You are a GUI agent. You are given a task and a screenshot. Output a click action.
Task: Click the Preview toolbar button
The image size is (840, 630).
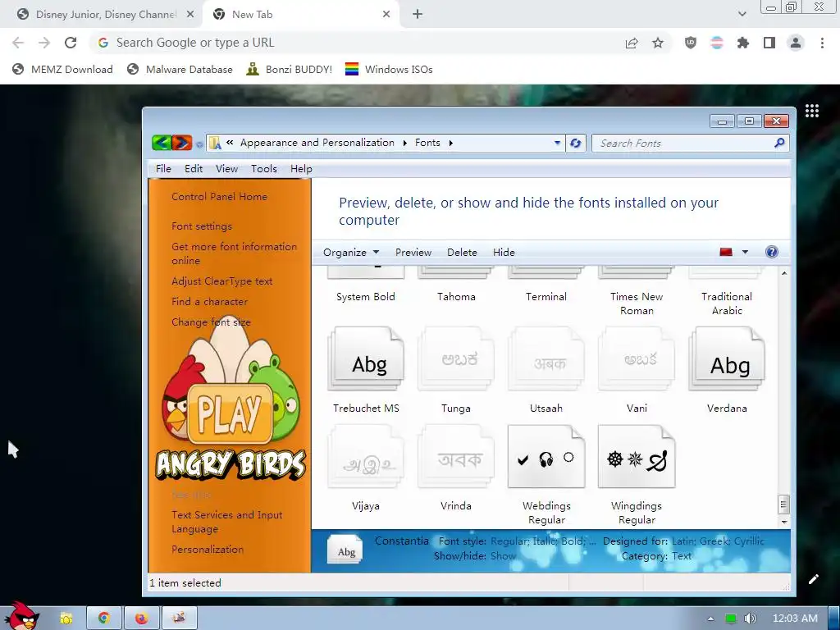pyautogui.click(x=413, y=253)
